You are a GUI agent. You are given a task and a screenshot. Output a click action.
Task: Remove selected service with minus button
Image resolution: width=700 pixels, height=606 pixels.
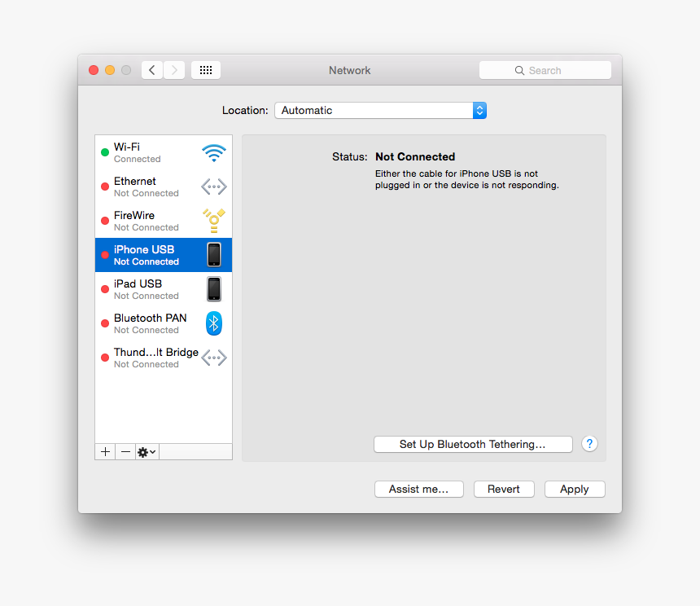point(126,452)
